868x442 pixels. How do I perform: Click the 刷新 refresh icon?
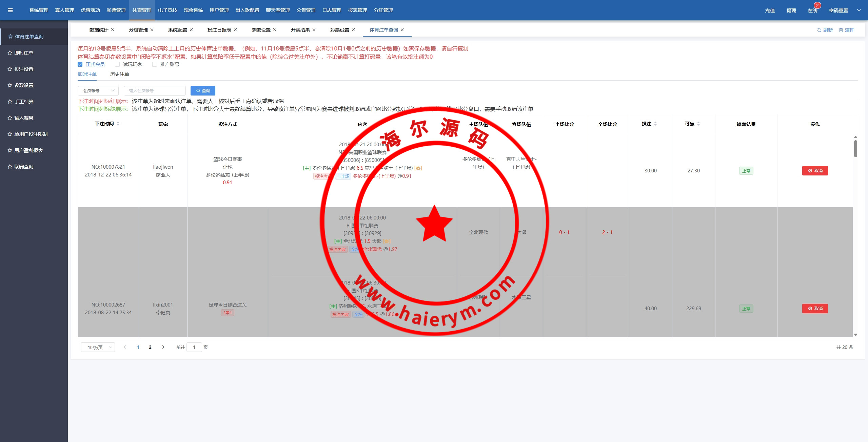(x=819, y=30)
